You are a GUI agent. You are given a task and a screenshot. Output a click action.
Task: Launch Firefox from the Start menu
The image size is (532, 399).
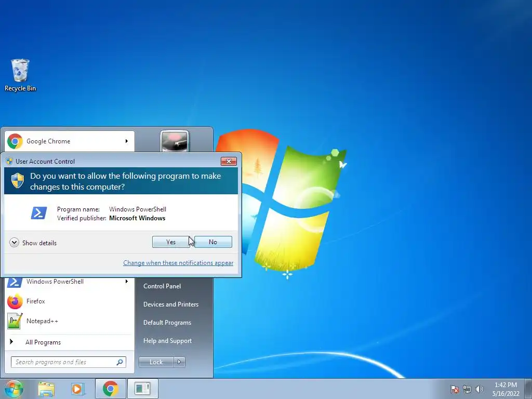pyautogui.click(x=69, y=301)
